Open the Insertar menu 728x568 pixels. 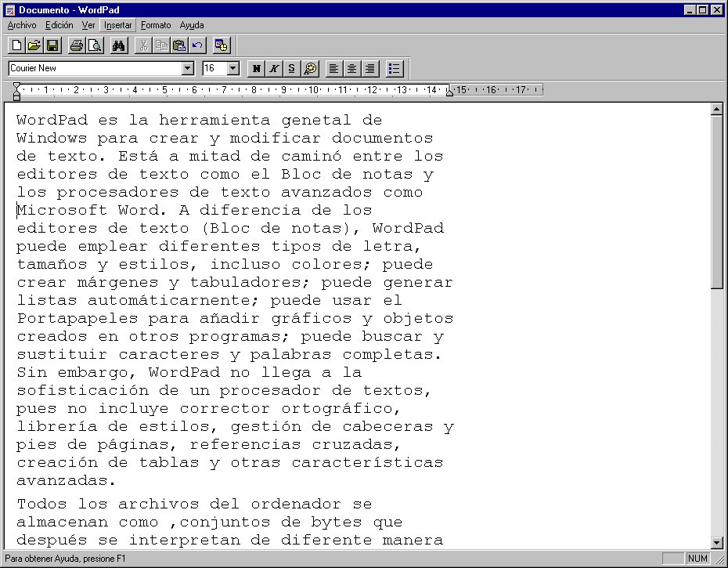pos(118,25)
